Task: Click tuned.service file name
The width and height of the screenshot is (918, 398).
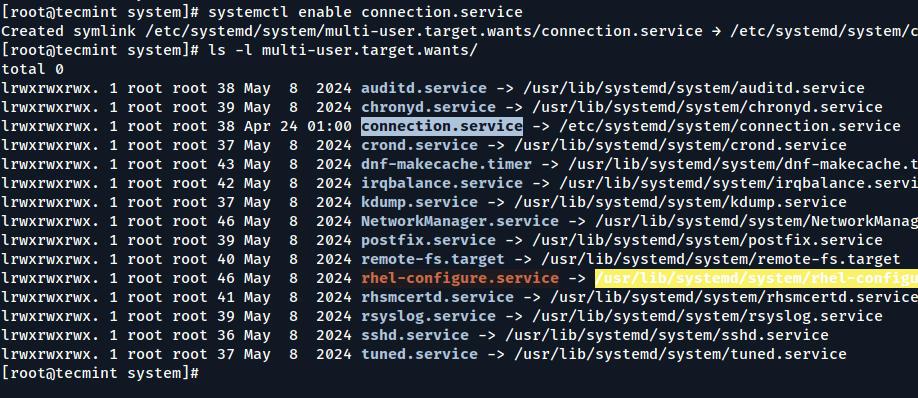Action: coord(419,354)
